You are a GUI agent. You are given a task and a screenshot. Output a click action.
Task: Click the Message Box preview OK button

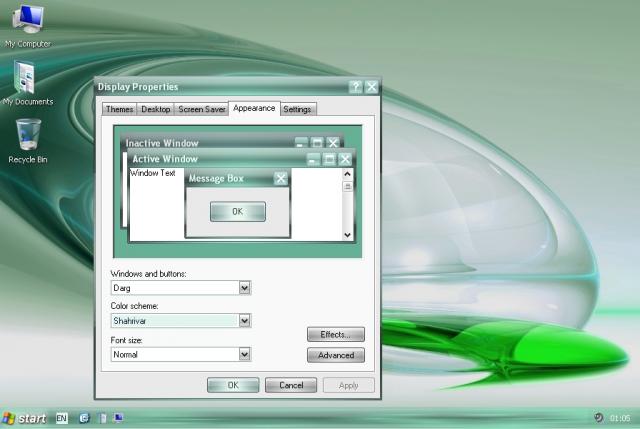point(238,211)
